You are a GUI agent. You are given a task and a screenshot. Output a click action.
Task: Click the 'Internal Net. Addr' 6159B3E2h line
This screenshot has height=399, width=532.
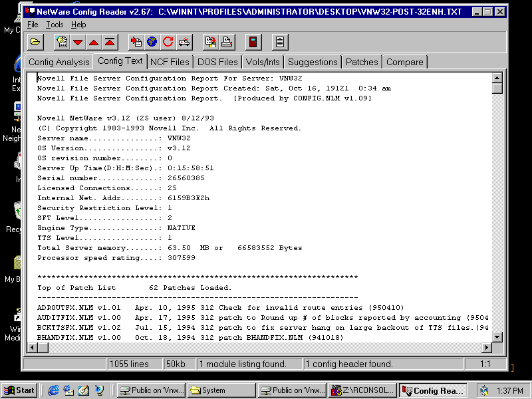pos(124,198)
